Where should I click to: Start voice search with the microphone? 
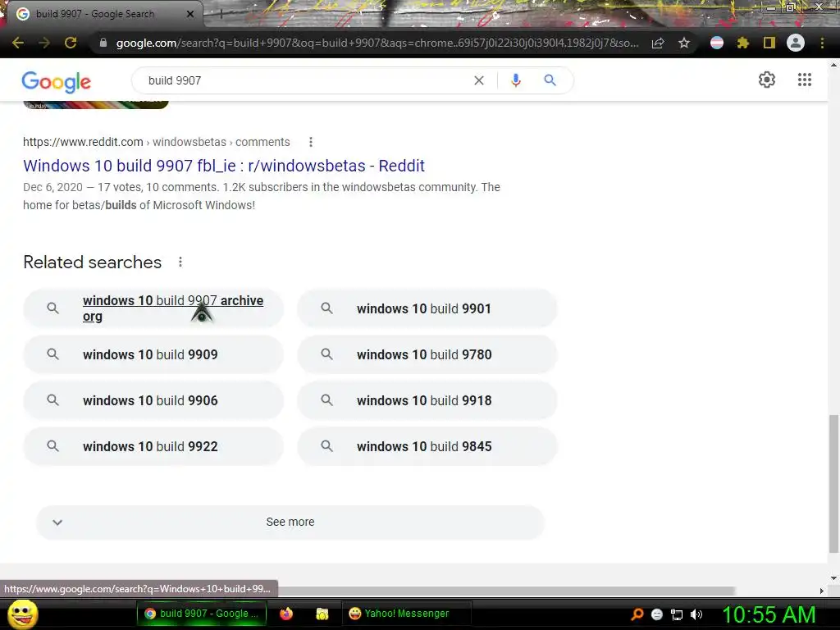[x=516, y=80]
